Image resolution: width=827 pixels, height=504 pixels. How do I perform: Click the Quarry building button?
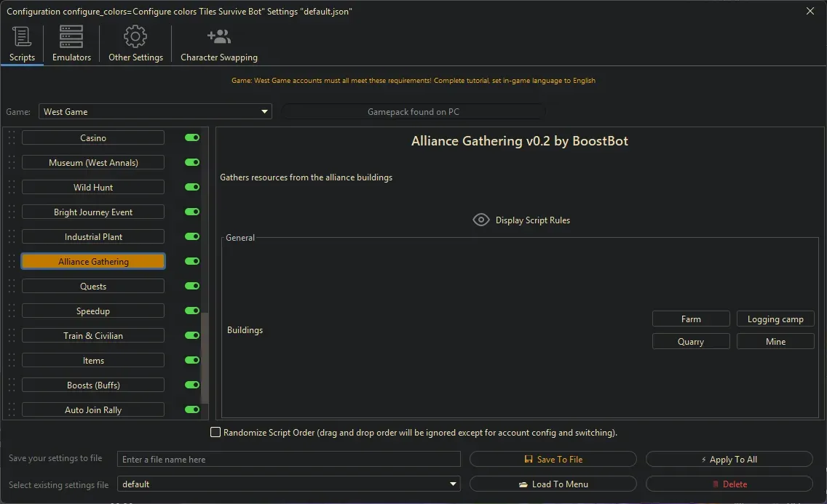pos(690,341)
